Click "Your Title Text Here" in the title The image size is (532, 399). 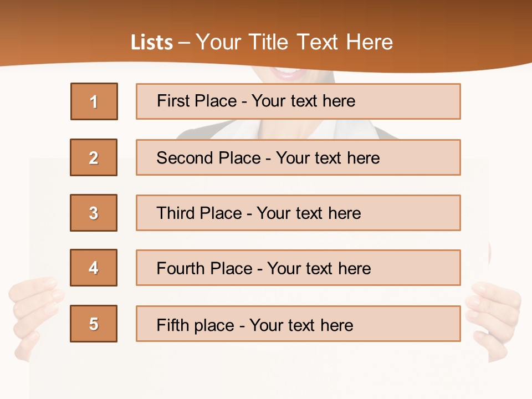tap(294, 43)
